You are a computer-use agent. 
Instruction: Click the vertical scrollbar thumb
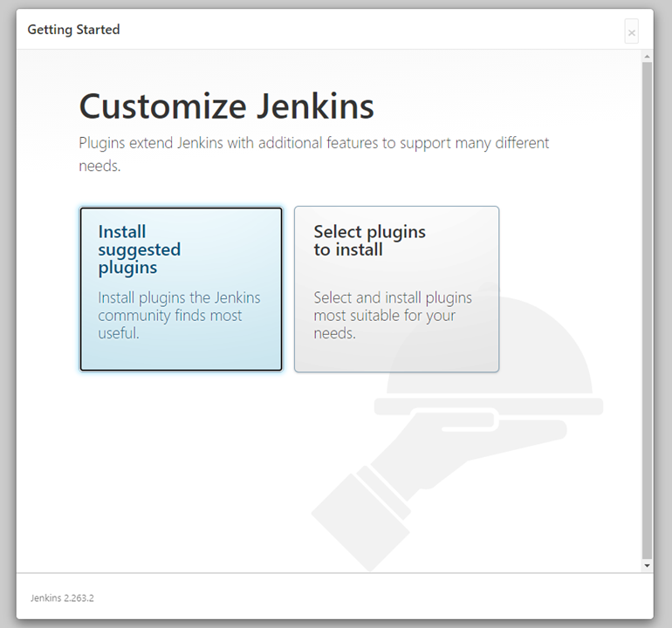tap(648, 311)
